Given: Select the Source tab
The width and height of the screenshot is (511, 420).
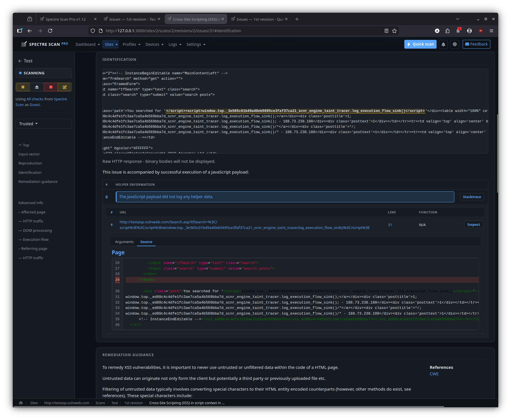Looking at the screenshot, I should pos(146,242).
